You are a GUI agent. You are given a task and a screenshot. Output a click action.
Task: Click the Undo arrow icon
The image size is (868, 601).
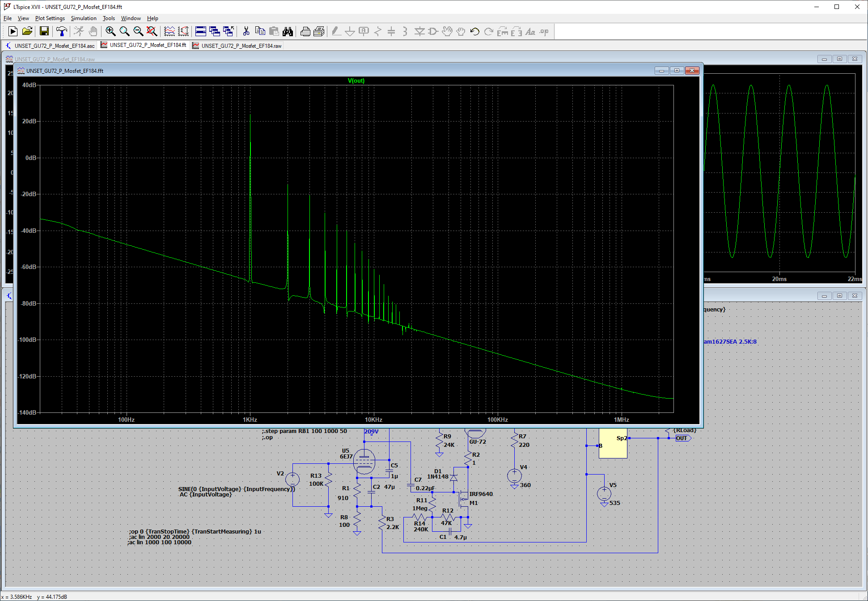tap(474, 31)
